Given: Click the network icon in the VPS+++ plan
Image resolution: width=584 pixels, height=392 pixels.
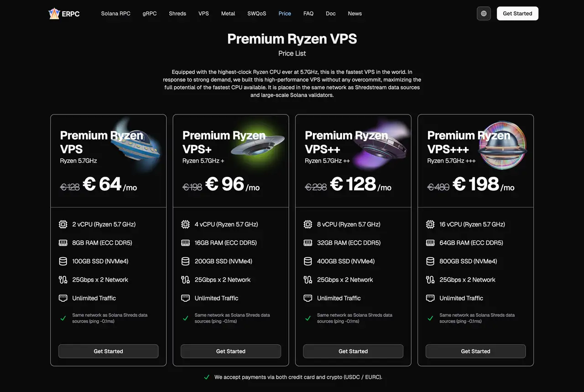Looking at the screenshot, I should (430, 279).
